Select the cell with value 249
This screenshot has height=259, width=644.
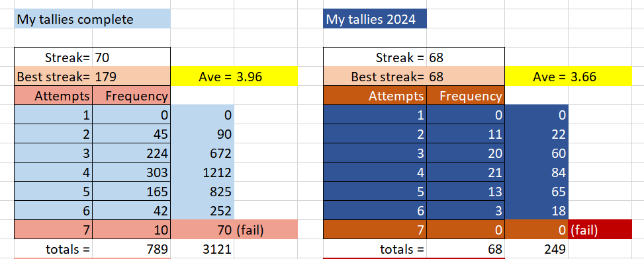click(x=537, y=249)
